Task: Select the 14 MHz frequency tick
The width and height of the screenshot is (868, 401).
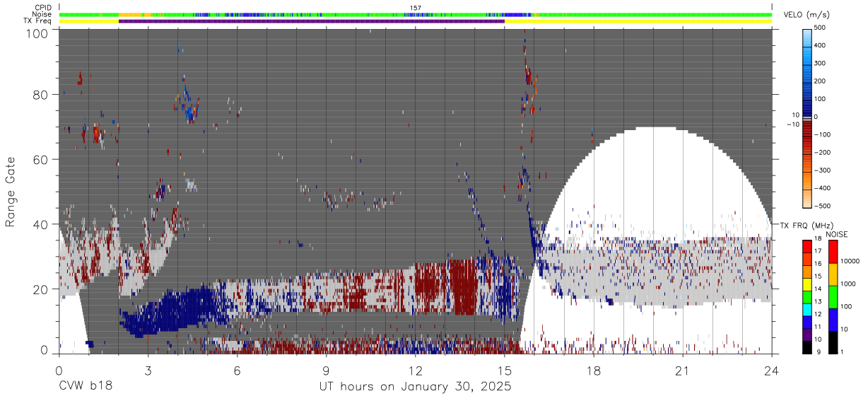Action: pos(818,290)
